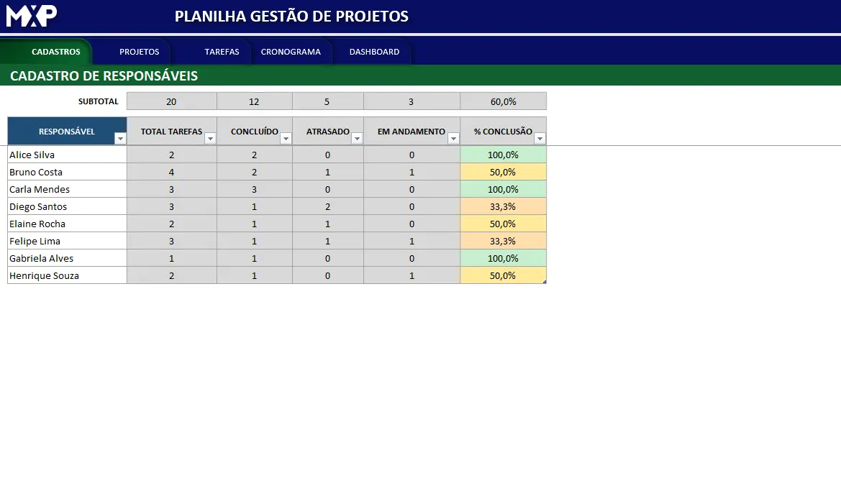Open the % CONCLUSÃO filter dropdown
841x504 pixels.
click(540, 139)
